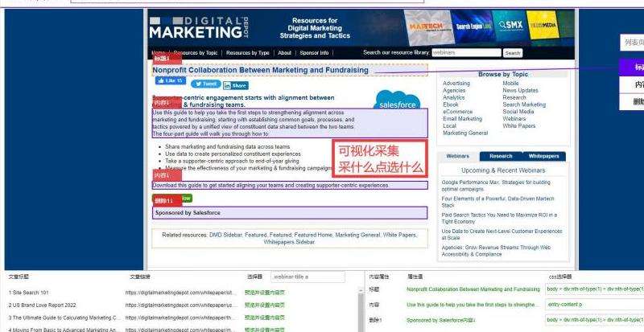644x332 pixels.
Task: Click the Search button in site header
Action: (513, 53)
